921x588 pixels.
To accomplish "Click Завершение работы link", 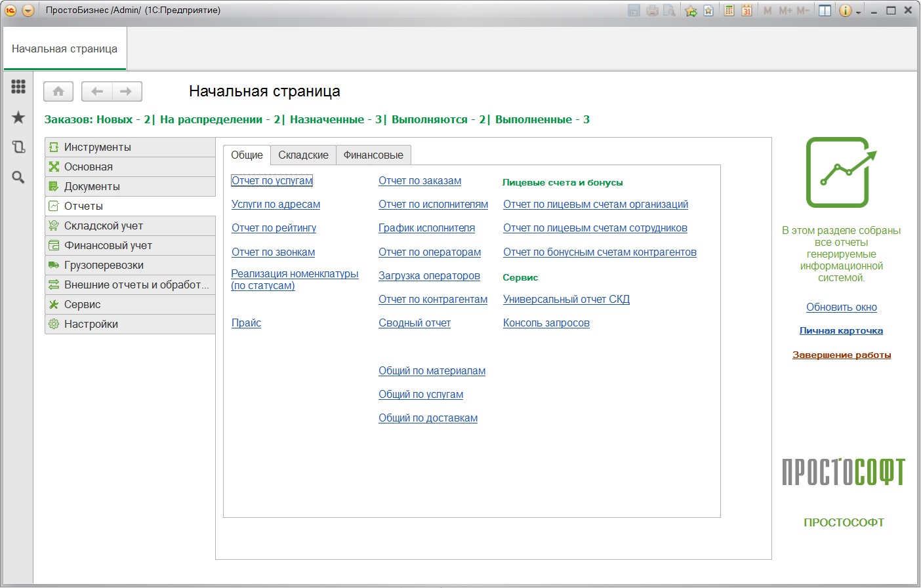I will coord(841,355).
